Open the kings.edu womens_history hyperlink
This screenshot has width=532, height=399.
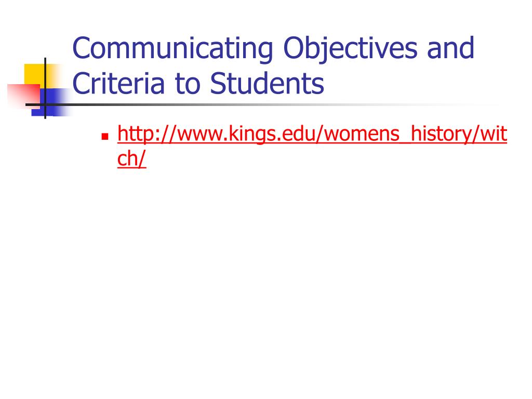312,135
